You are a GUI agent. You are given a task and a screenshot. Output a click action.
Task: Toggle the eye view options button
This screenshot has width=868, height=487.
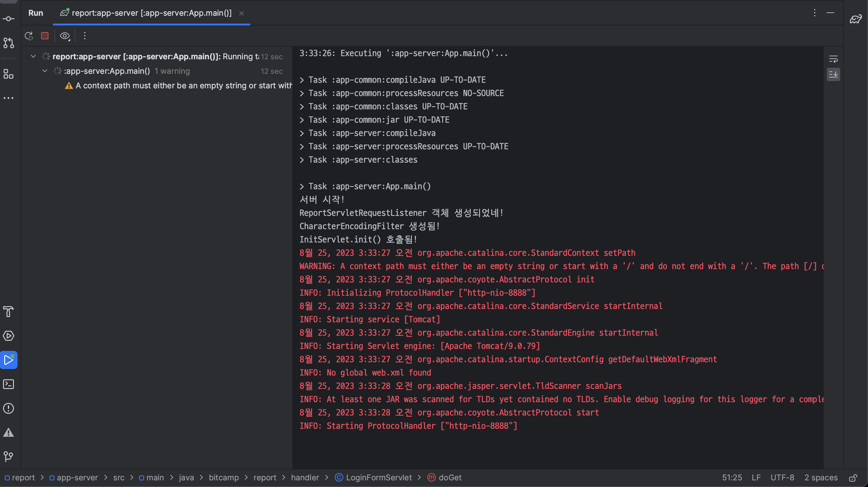tap(65, 36)
